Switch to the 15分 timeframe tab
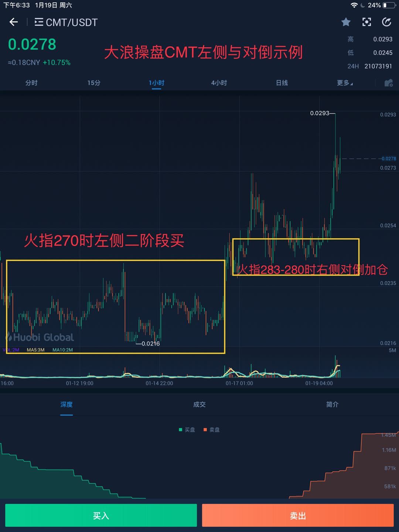Viewport: 399px width, 532px height. pos(94,83)
